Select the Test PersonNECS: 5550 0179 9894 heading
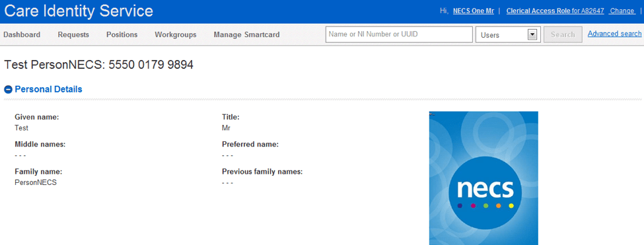Image resolution: width=644 pixels, height=245 pixels. [x=98, y=65]
